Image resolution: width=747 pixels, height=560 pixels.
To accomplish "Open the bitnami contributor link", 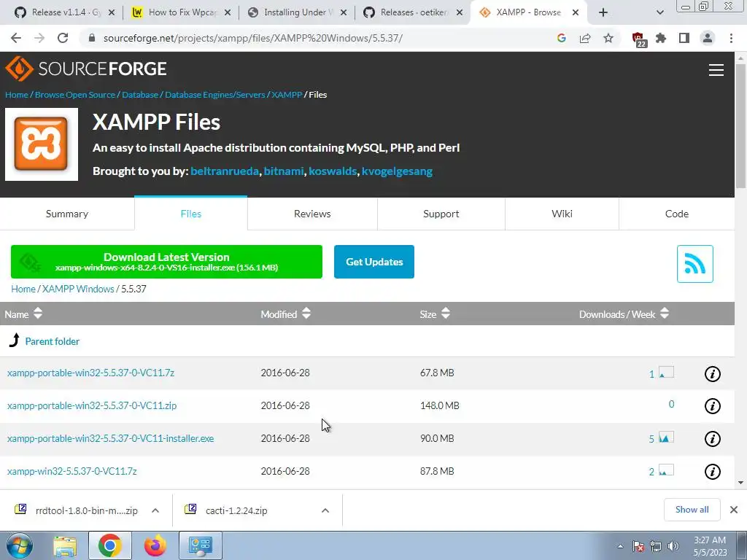I will tap(284, 171).
